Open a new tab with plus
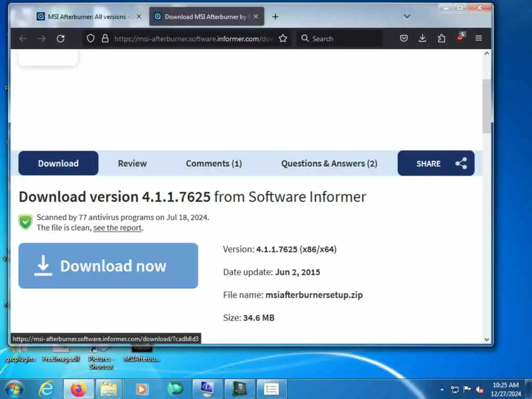This screenshot has height=399, width=532. [275, 17]
